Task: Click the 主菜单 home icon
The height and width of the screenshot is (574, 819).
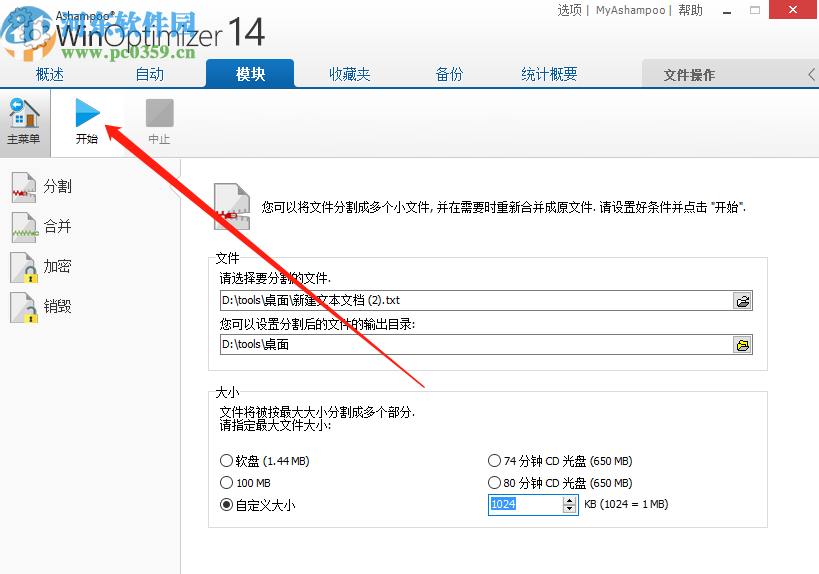Action: pyautogui.click(x=24, y=122)
